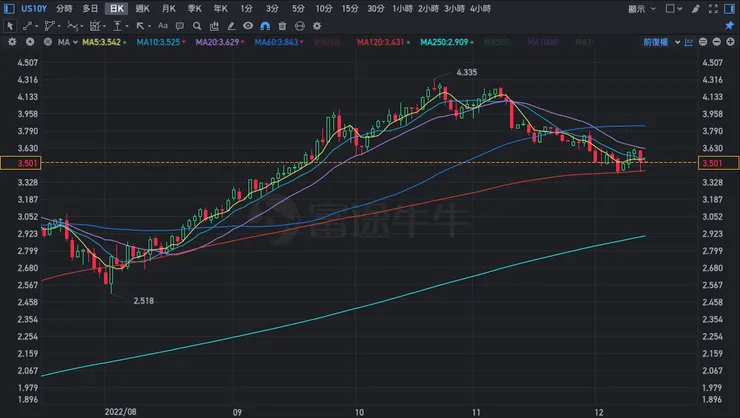Viewport: 740px width, 418px height.
Task: Select the polygon shape drawing tool
Action: [x=50, y=26]
